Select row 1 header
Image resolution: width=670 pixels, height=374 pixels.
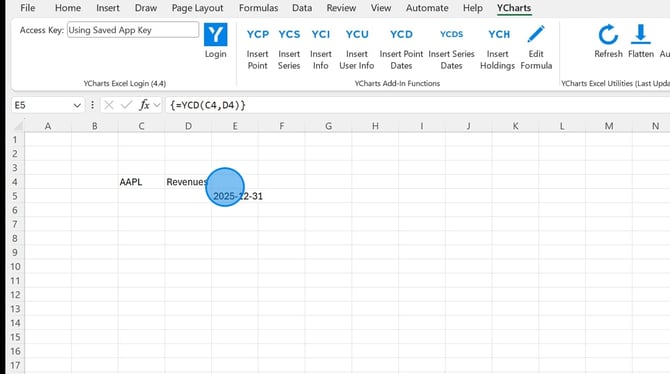(15, 140)
